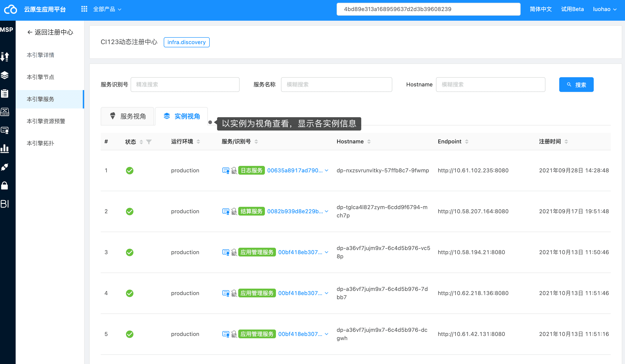Open service ID link 00635a8917ad790...
The width and height of the screenshot is (625, 364).
[x=295, y=171]
